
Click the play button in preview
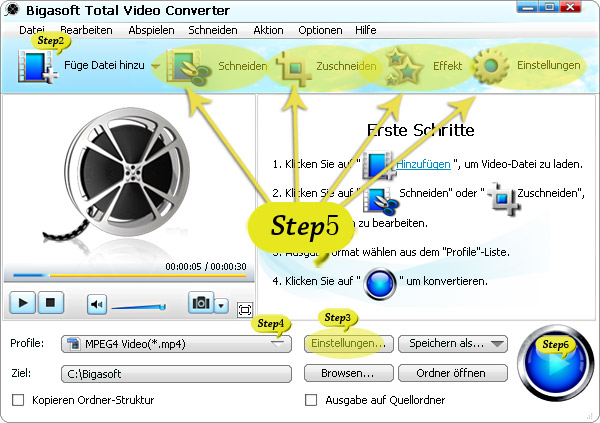23,303
